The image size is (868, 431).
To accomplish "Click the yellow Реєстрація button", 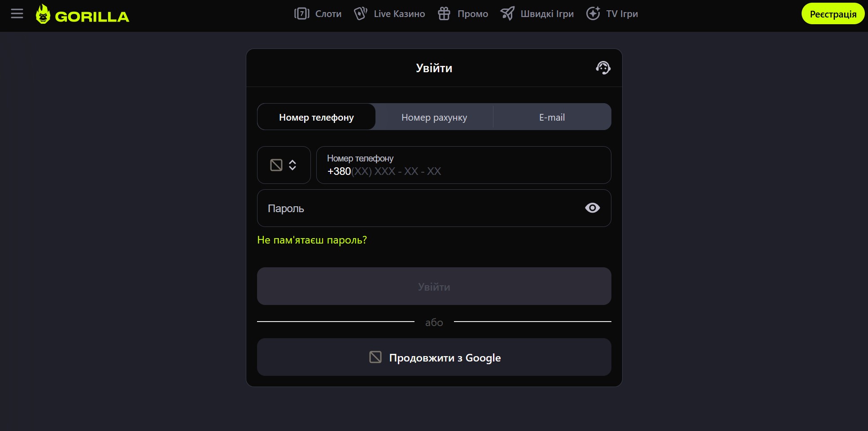I will pyautogui.click(x=833, y=14).
